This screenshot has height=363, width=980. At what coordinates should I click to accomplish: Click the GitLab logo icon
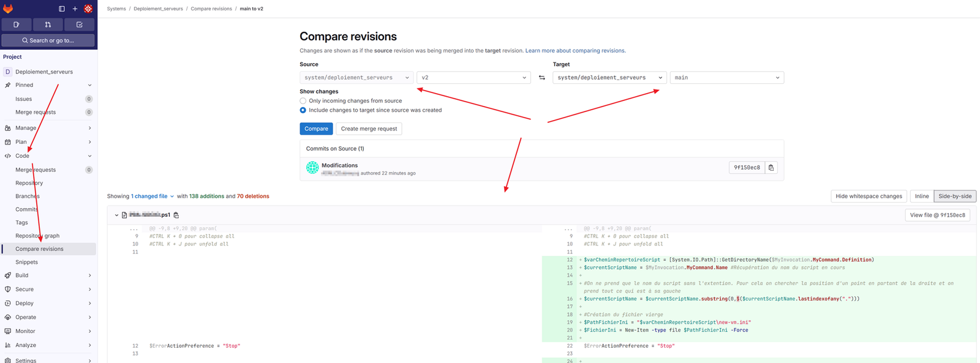8,9
